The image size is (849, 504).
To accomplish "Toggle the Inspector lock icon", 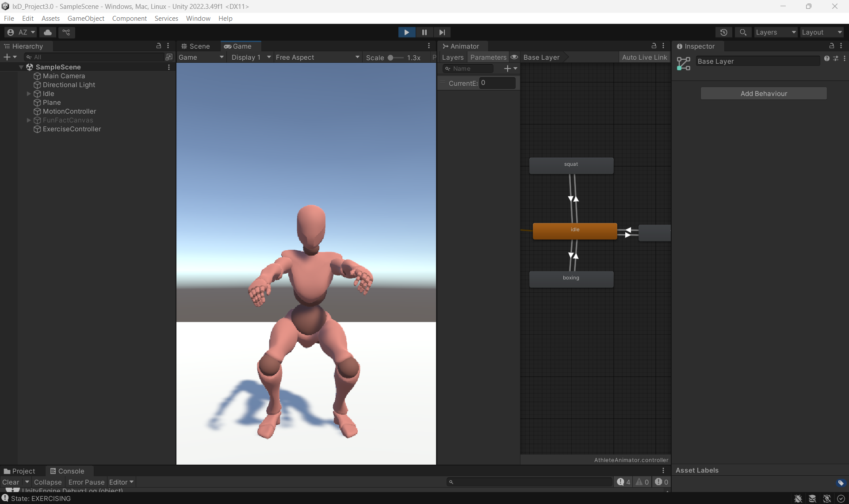I will point(831,46).
